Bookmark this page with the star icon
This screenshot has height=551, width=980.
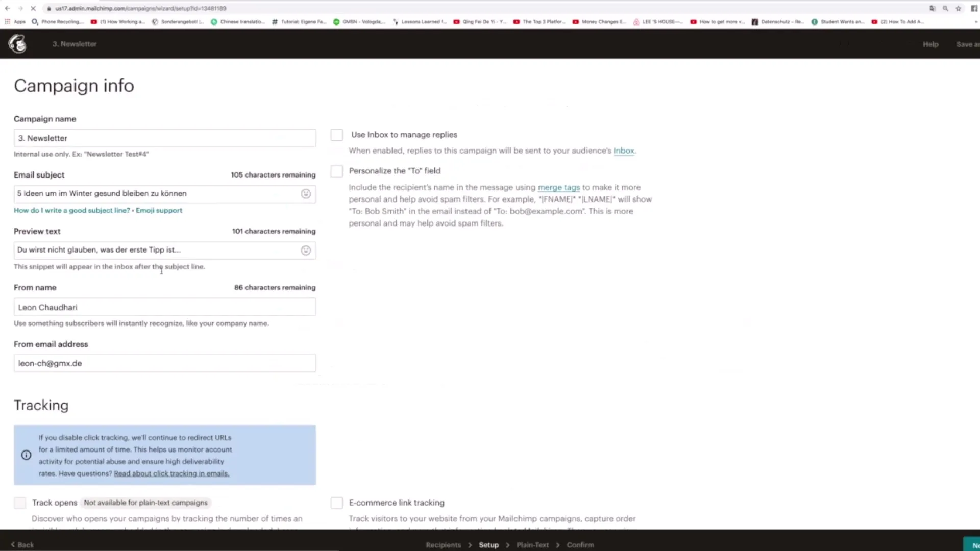(x=959, y=8)
